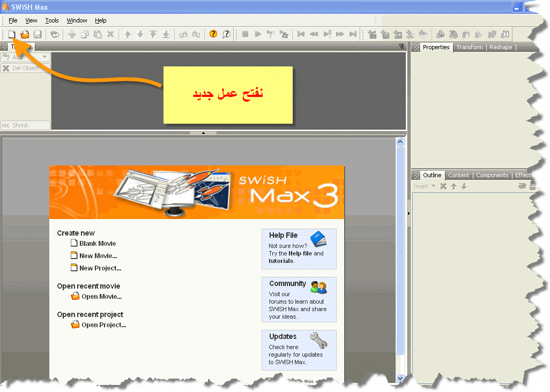Click the Blank Movie link

98,244
